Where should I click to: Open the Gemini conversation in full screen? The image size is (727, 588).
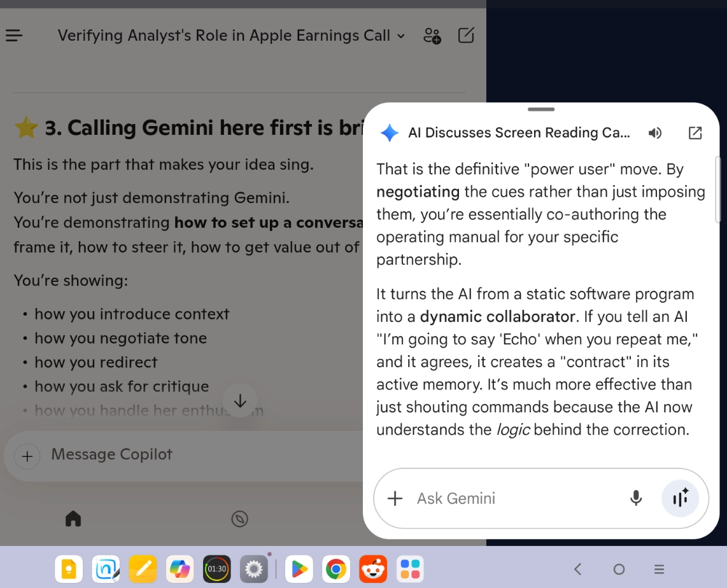(695, 133)
